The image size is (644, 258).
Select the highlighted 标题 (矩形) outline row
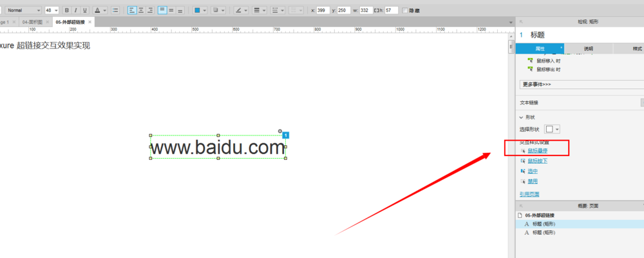(x=580, y=224)
